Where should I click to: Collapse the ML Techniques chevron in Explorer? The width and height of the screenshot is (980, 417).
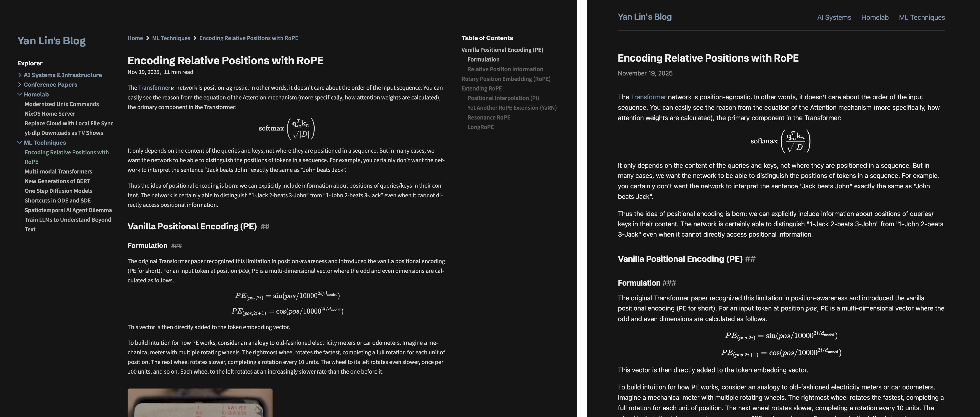point(19,142)
